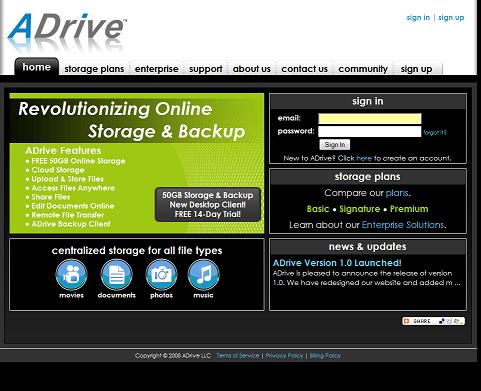The image size is (481, 391).
Task: Click 'Edit Documents Online' feature text
Action: [x=73, y=206]
